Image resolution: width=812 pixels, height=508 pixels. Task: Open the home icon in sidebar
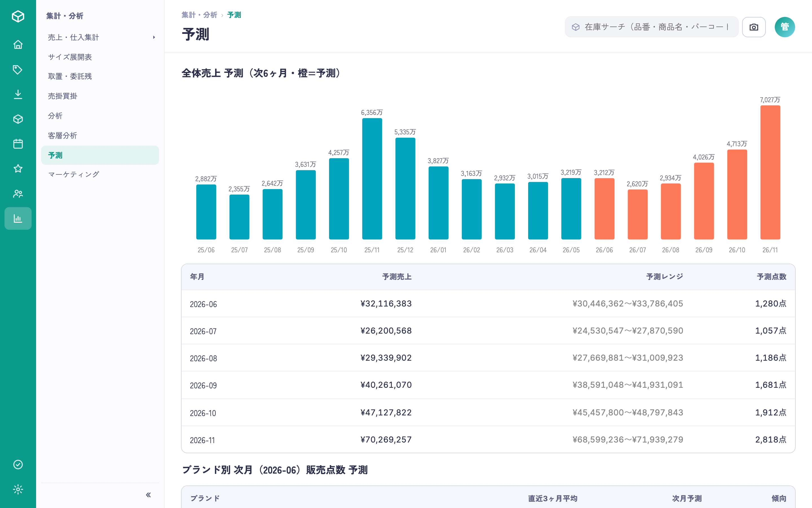18,44
